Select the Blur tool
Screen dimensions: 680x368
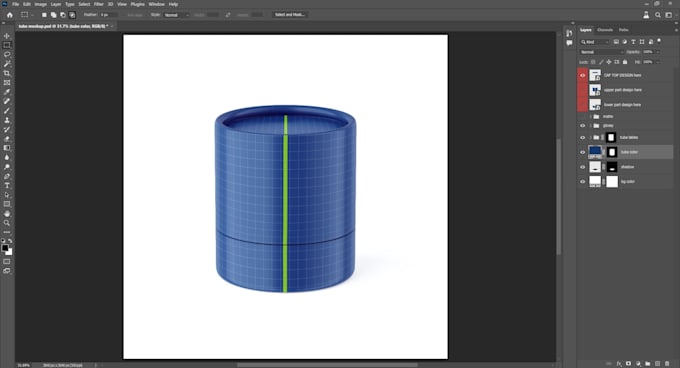(7, 157)
